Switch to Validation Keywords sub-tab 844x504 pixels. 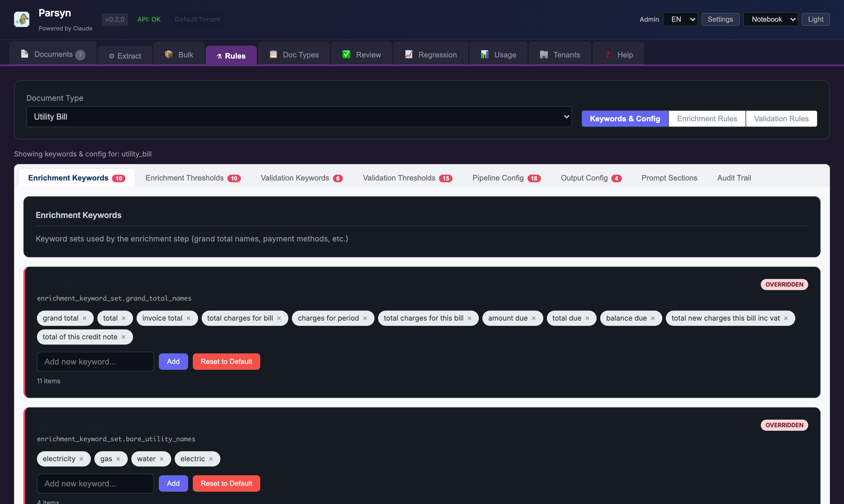pyautogui.click(x=302, y=178)
